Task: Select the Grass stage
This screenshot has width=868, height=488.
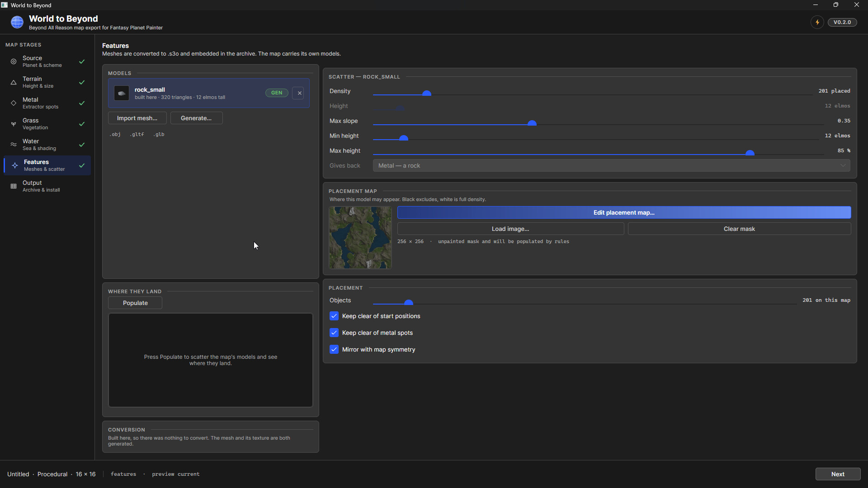Action: (x=47, y=124)
